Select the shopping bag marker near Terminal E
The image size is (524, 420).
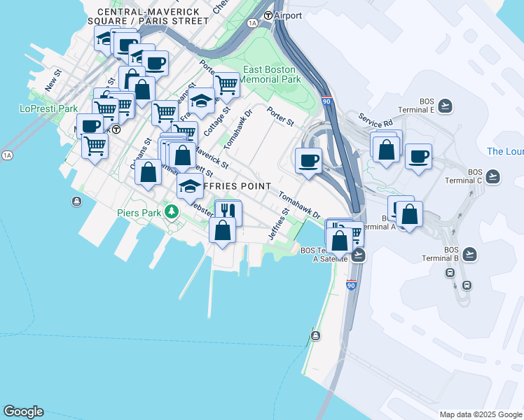(386, 150)
